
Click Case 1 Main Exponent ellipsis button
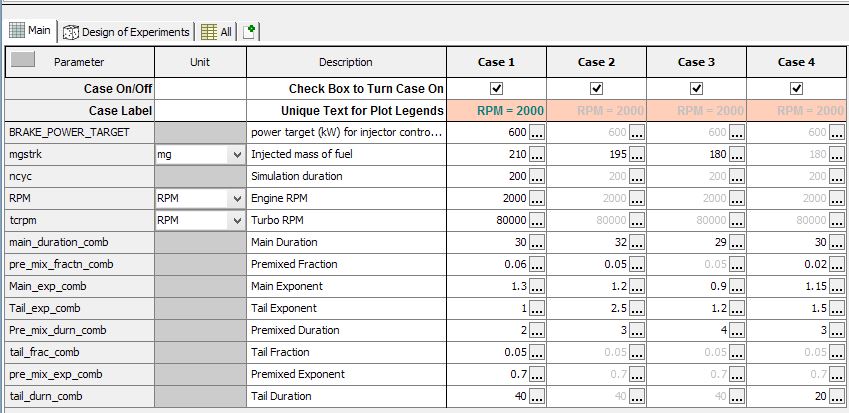[537, 287]
